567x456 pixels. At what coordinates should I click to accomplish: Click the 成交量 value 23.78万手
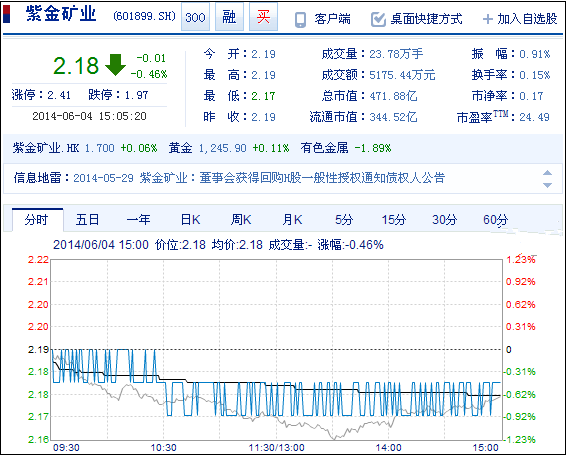pyautogui.click(x=396, y=54)
